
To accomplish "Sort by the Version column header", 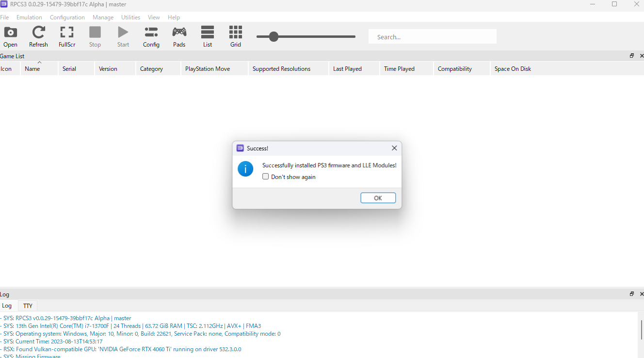I will [x=115, y=69].
